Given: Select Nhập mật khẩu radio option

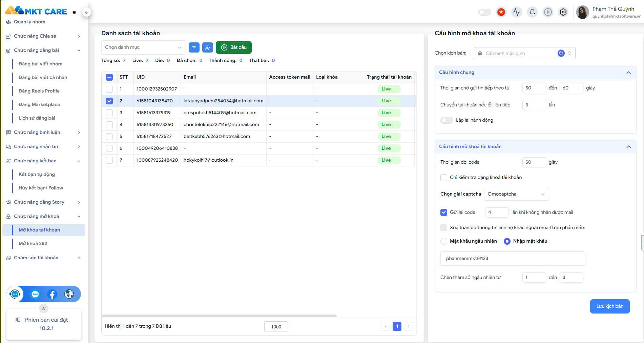Looking at the screenshot, I should pyautogui.click(x=507, y=241).
